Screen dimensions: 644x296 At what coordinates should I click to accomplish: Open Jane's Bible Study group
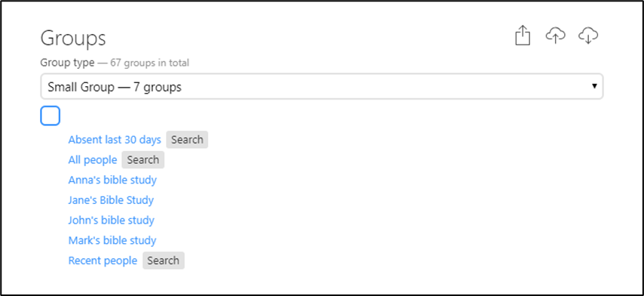click(111, 200)
